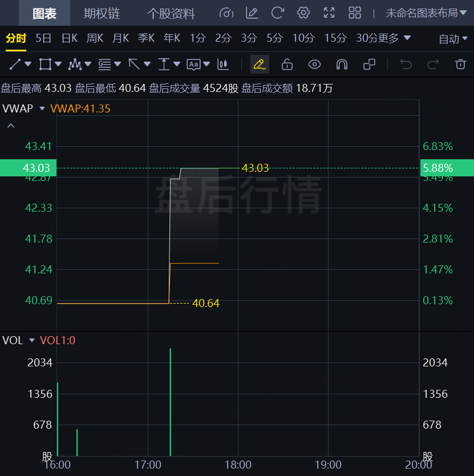Select the 月K timeframe
Image resolution: width=474 pixels, height=476 pixels.
click(120, 38)
